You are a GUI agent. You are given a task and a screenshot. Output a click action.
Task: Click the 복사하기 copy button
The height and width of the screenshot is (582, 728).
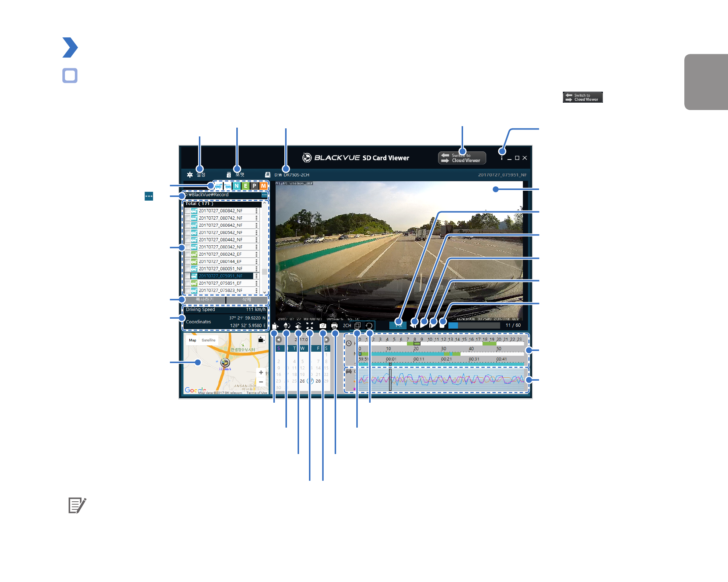tap(204, 300)
